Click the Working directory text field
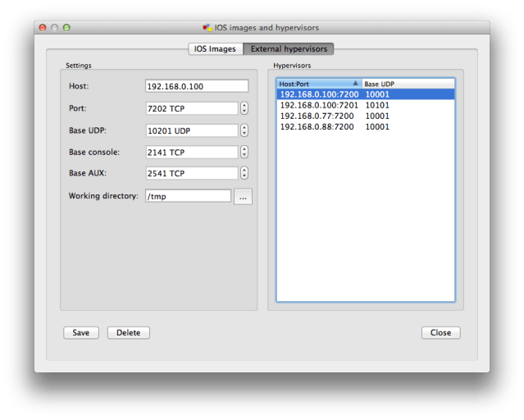 (188, 196)
